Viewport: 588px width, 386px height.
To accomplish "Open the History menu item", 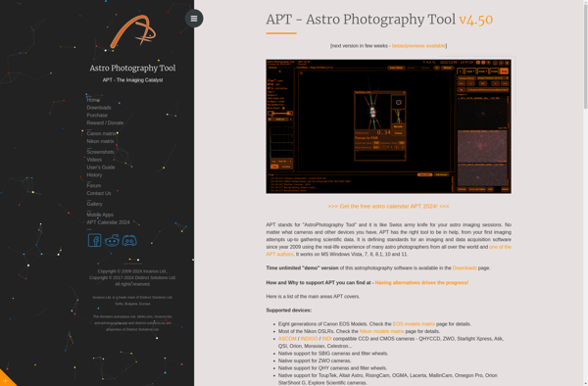I will point(94,175).
